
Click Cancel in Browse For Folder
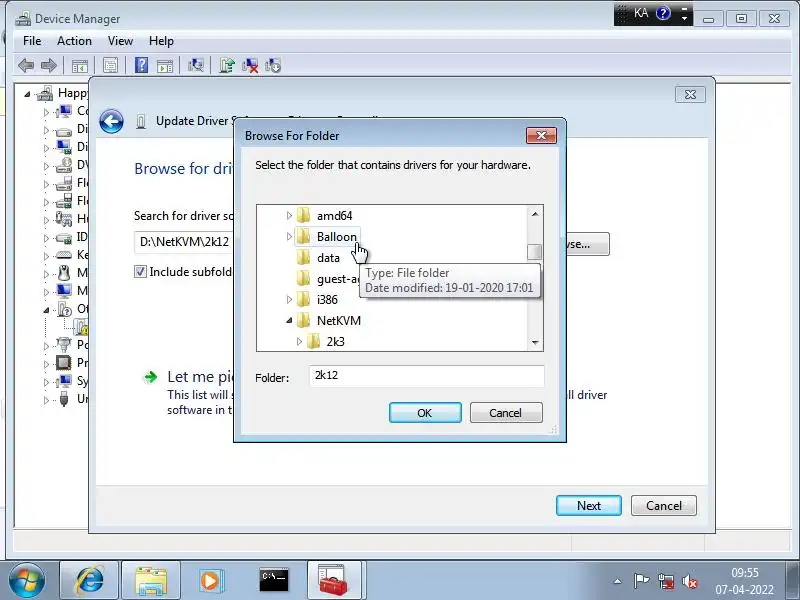pos(506,413)
